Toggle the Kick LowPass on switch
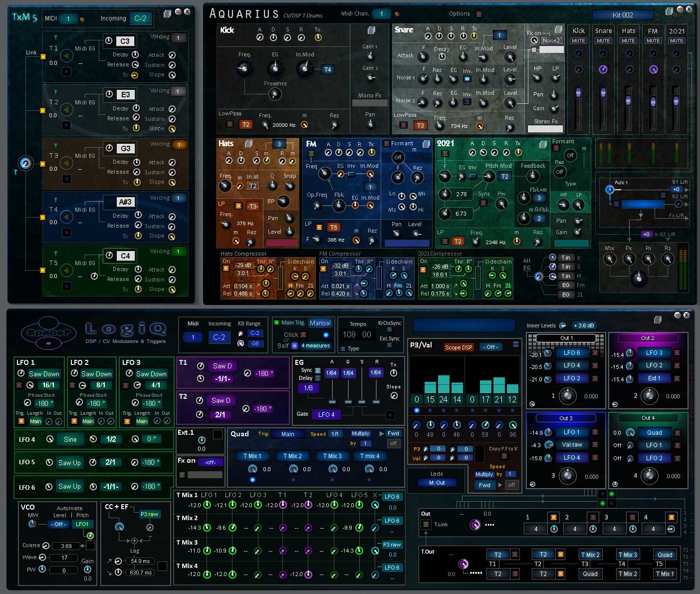Screen dimensions: 700x594 click(x=230, y=124)
